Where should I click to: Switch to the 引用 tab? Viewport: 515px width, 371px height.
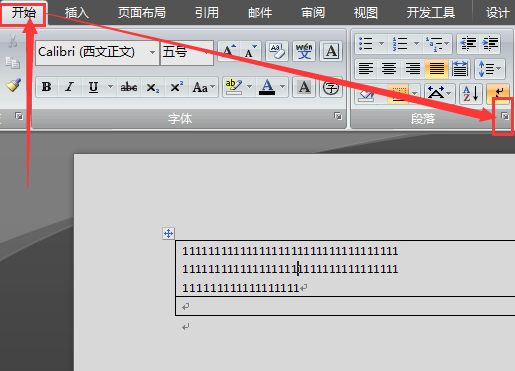(207, 13)
